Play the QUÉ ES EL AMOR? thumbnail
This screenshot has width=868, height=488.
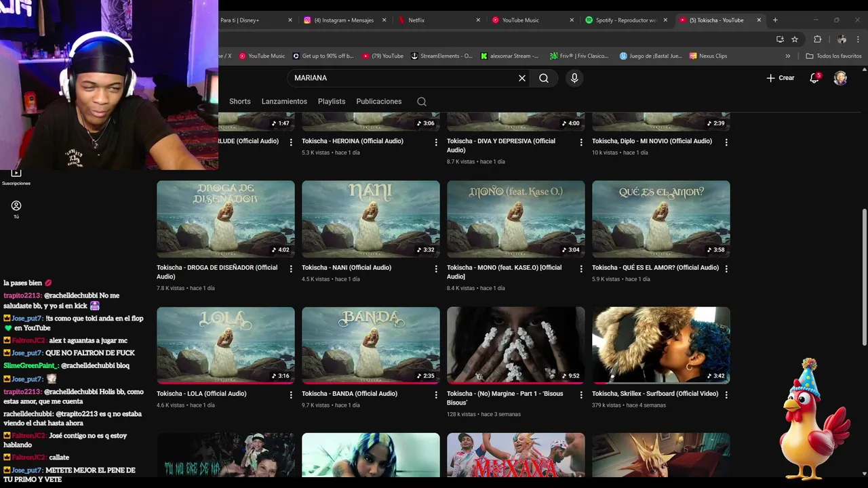coord(661,219)
